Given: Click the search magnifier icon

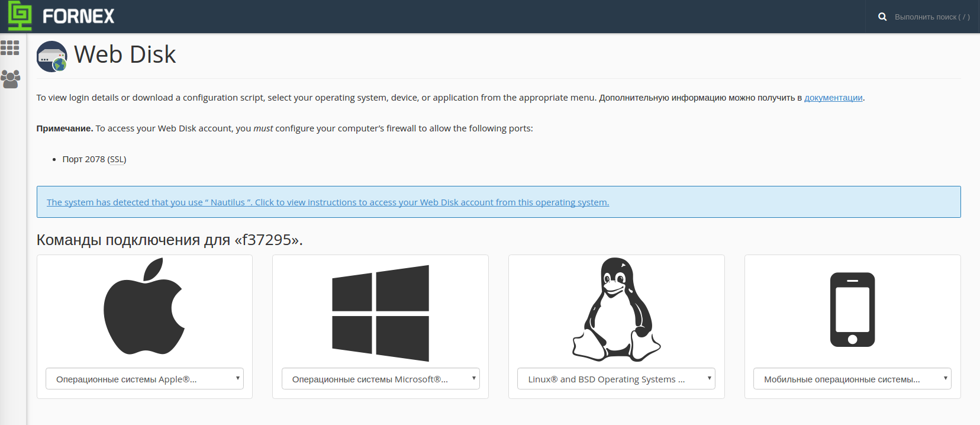Looking at the screenshot, I should [882, 17].
